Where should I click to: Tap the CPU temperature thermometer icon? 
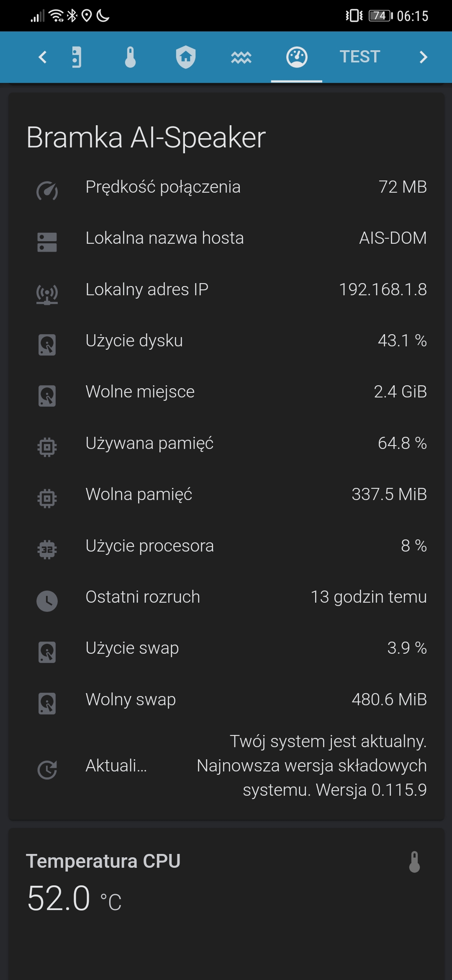[414, 862]
